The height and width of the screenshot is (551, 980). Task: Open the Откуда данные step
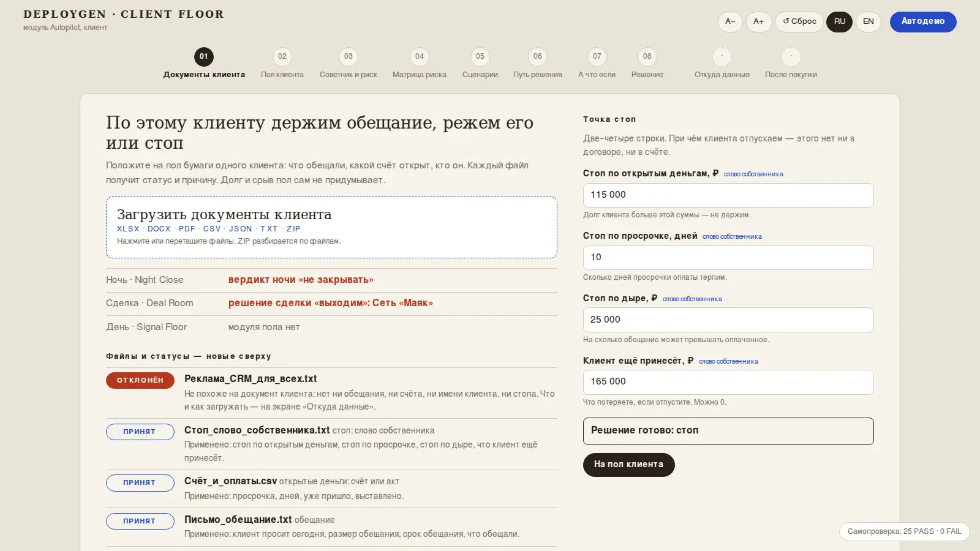click(722, 64)
